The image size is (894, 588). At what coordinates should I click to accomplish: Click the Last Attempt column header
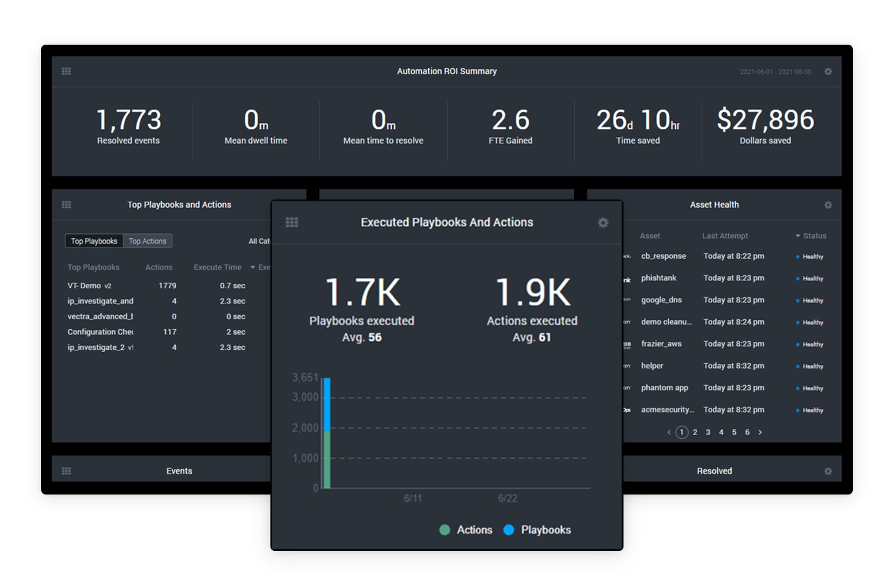725,236
